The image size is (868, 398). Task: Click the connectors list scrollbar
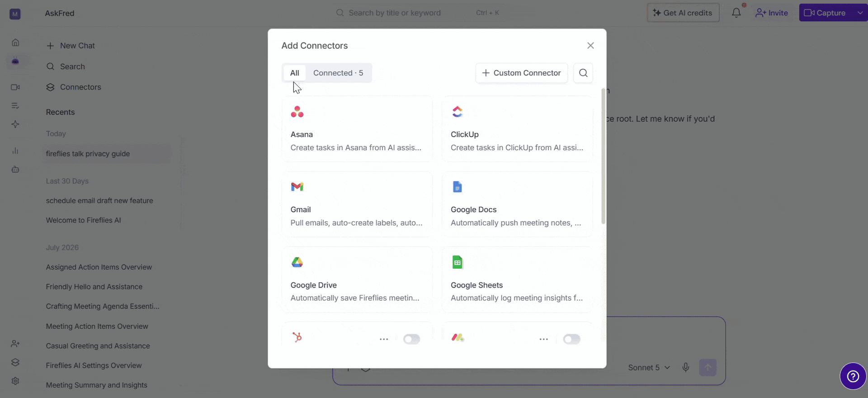click(x=603, y=156)
